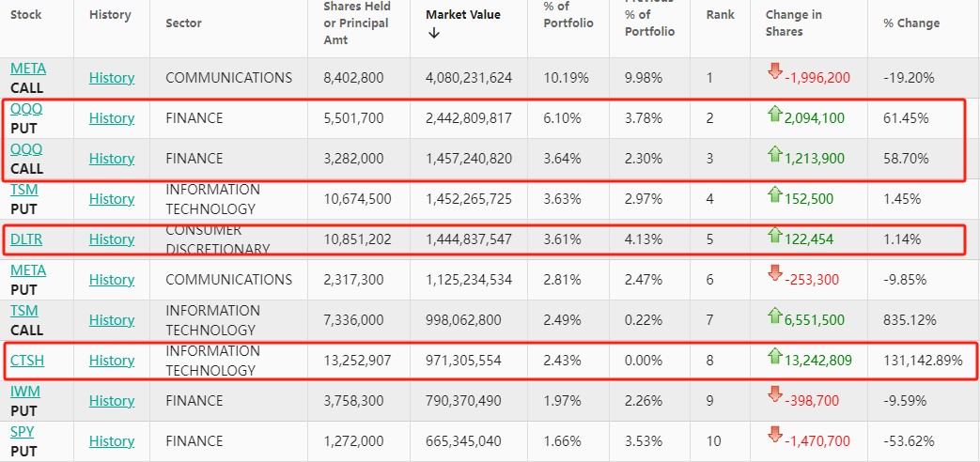The width and height of the screenshot is (980, 462).
Task: Click the sort arrow under Market Value
Action: point(433,33)
